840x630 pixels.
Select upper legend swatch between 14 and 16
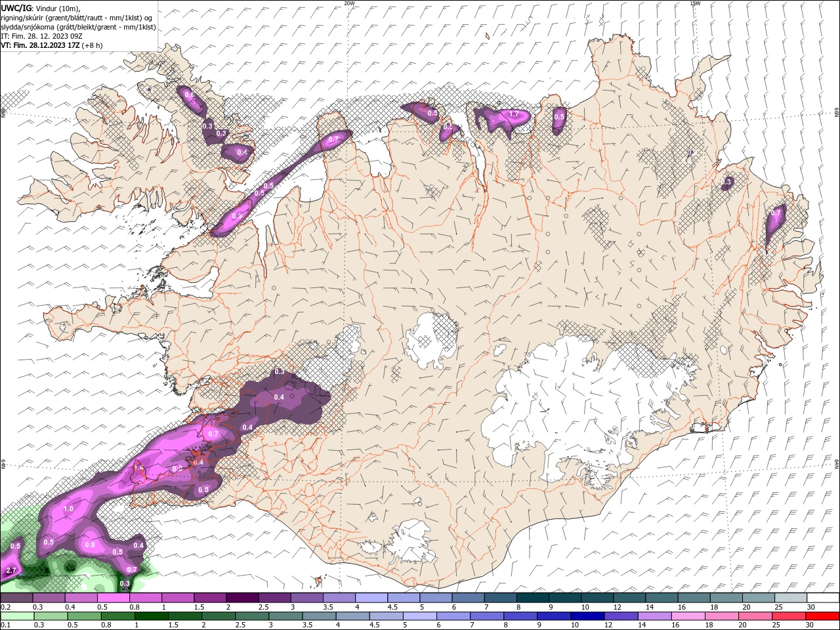(661, 598)
